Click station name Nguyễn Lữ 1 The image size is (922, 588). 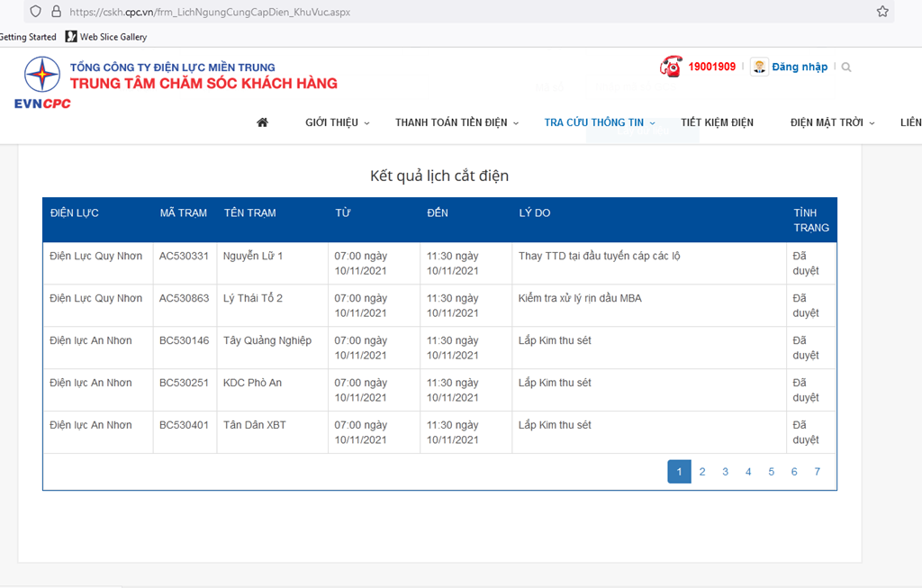[x=253, y=256]
